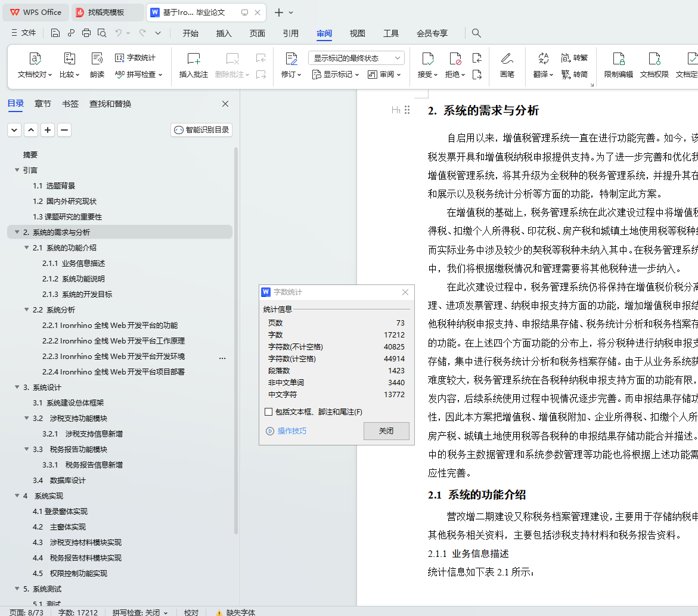Click the 插入批注 insert comment icon
The image size is (698, 616).
pos(194,59)
